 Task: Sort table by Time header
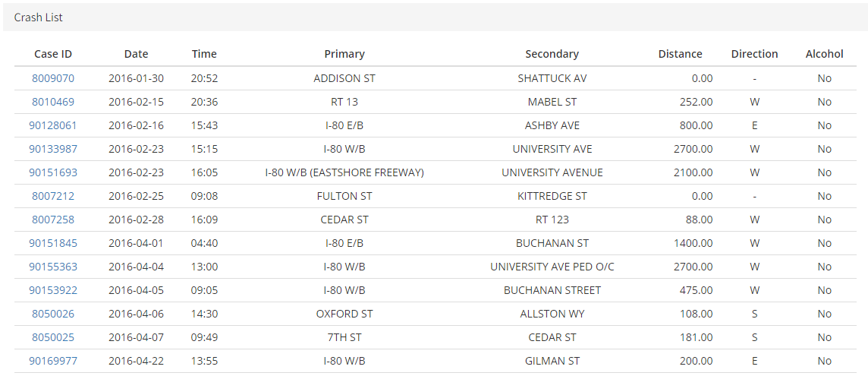pyautogui.click(x=204, y=54)
